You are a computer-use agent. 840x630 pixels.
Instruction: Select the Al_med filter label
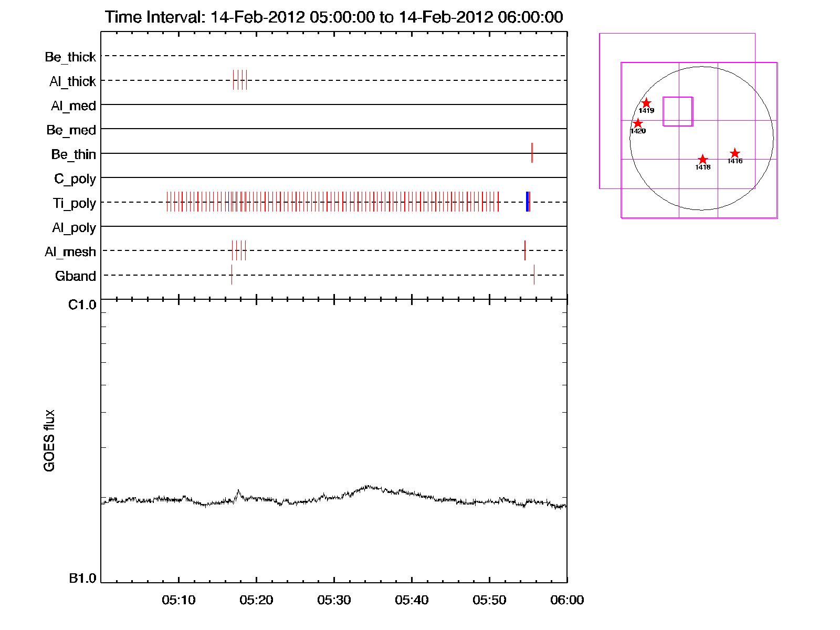click(x=73, y=106)
